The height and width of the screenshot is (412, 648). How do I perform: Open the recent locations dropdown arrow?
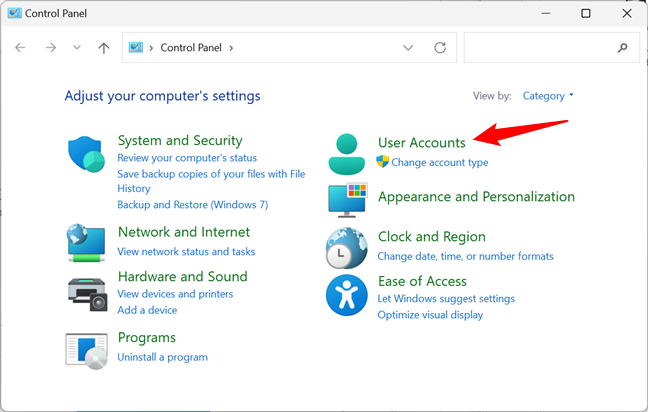(77, 47)
